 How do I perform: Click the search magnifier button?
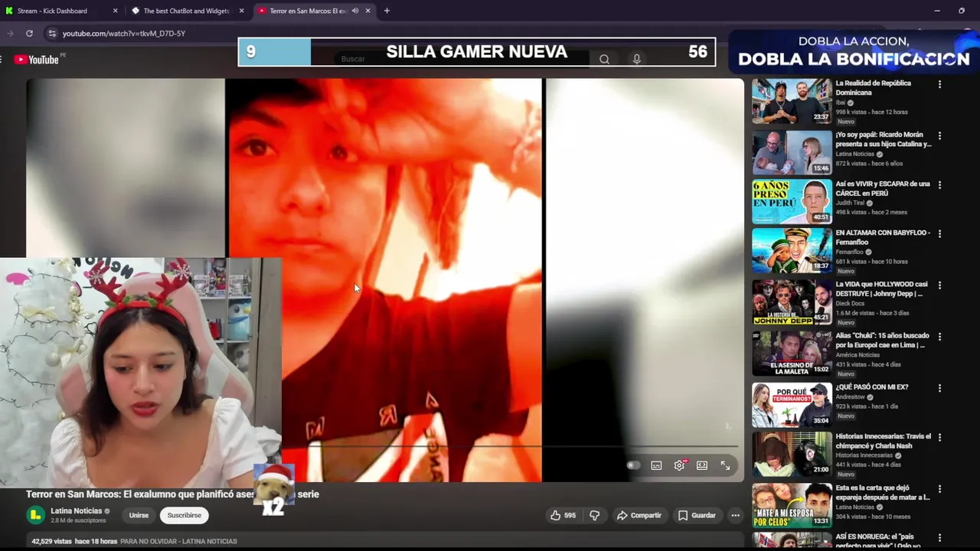604,59
